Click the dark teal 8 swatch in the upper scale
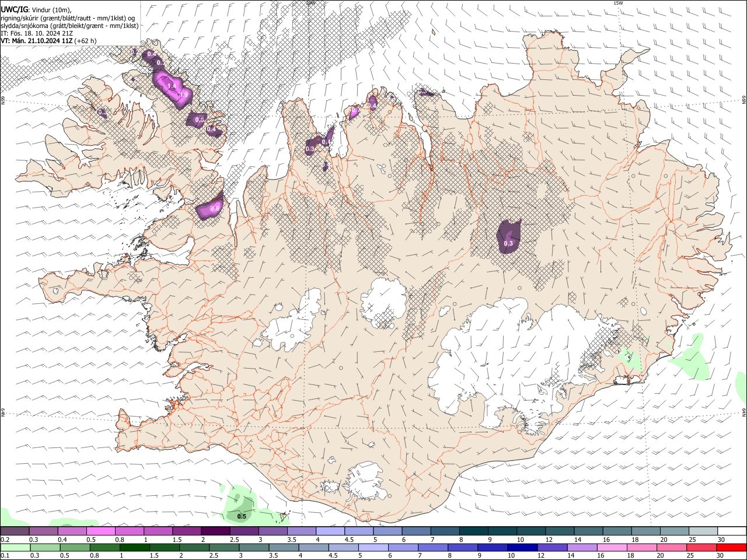Viewport: 747px width, 560px height. coord(474,531)
